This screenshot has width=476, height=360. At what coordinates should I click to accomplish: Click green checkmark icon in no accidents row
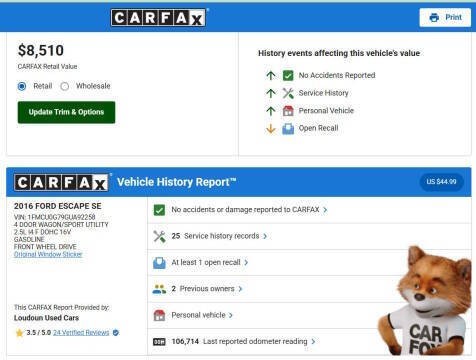click(x=159, y=210)
